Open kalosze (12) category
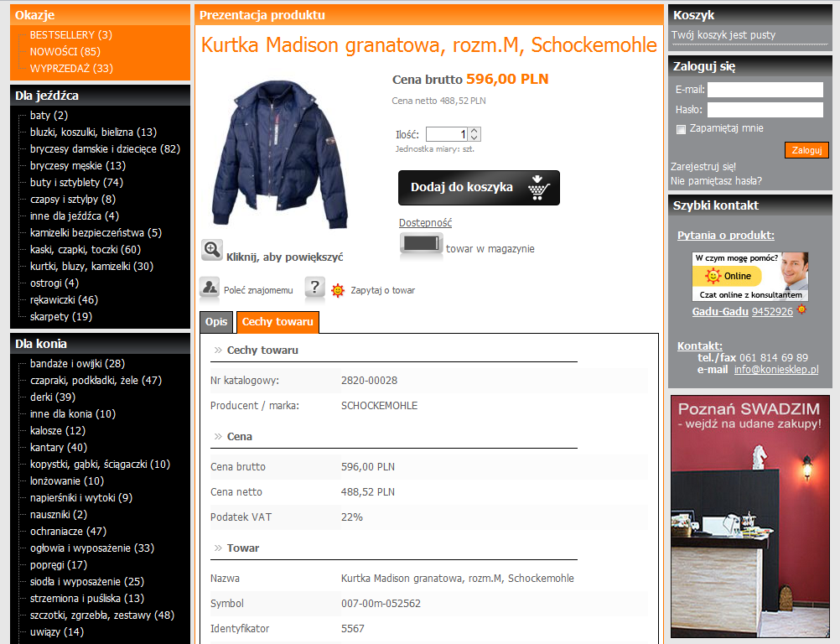Screen dimensions: 840x644 57,431
